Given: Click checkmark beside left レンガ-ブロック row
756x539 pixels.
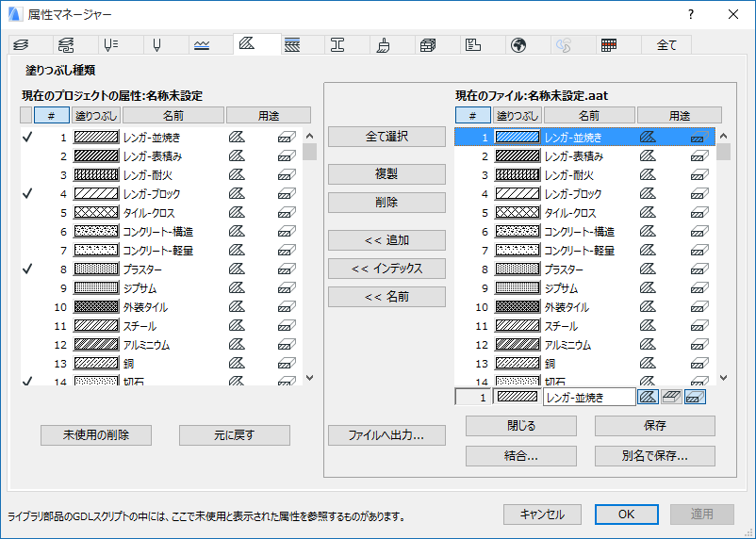Looking at the screenshot, I should click(27, 194).
